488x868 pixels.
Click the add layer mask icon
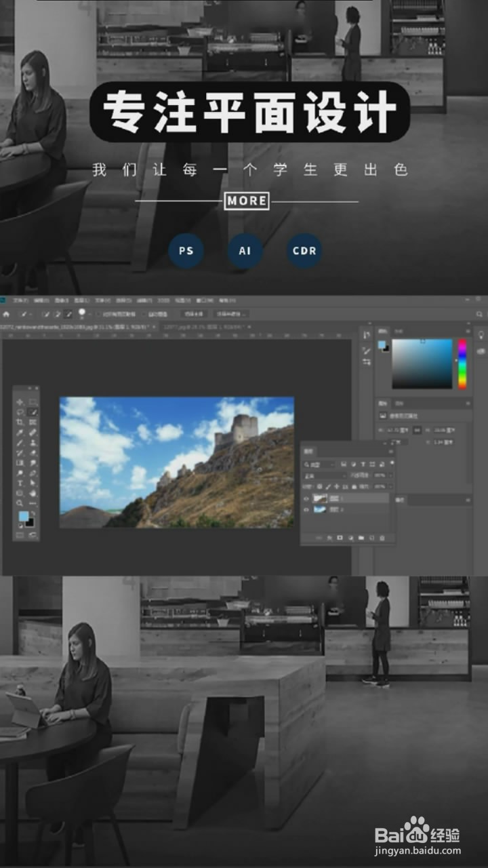pyautogui.click(x=340, y=538)
